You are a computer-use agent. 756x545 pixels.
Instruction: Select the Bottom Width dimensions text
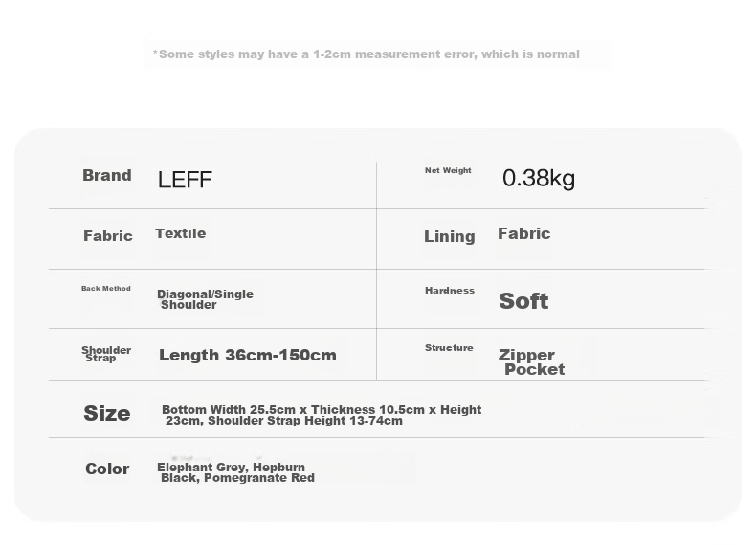click(322, 415)
